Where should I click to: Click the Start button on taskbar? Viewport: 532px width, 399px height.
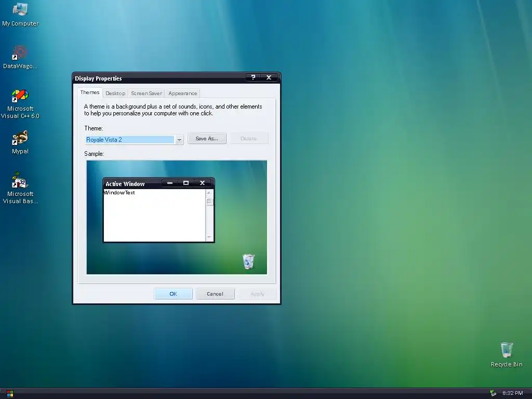[10, 394]
